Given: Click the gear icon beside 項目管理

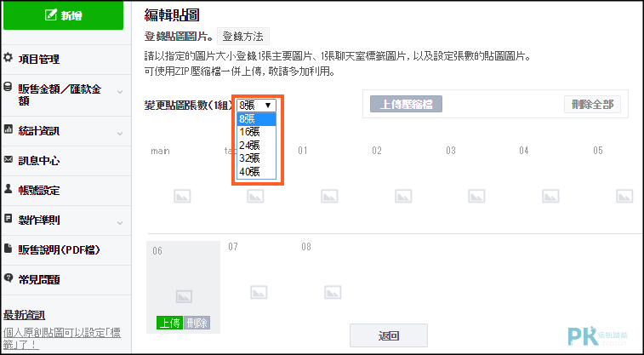Looking at the screenshot, I should [x=8, y=58].
